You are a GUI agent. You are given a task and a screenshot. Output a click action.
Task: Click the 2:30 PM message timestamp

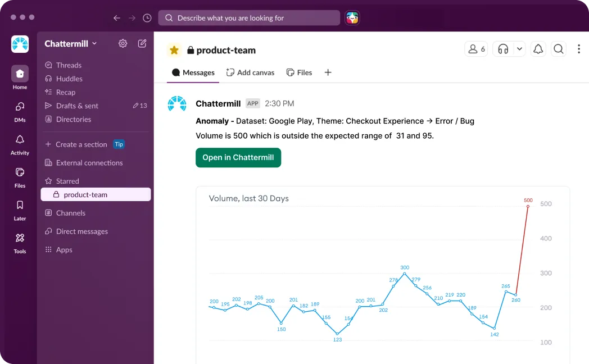pos(279,103)
